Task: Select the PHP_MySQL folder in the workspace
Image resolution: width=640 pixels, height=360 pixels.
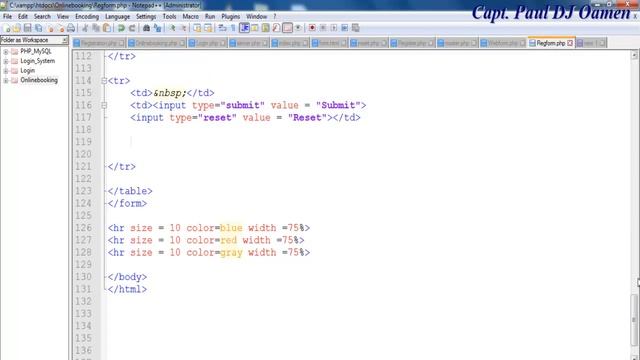Action: pos(36,51)
